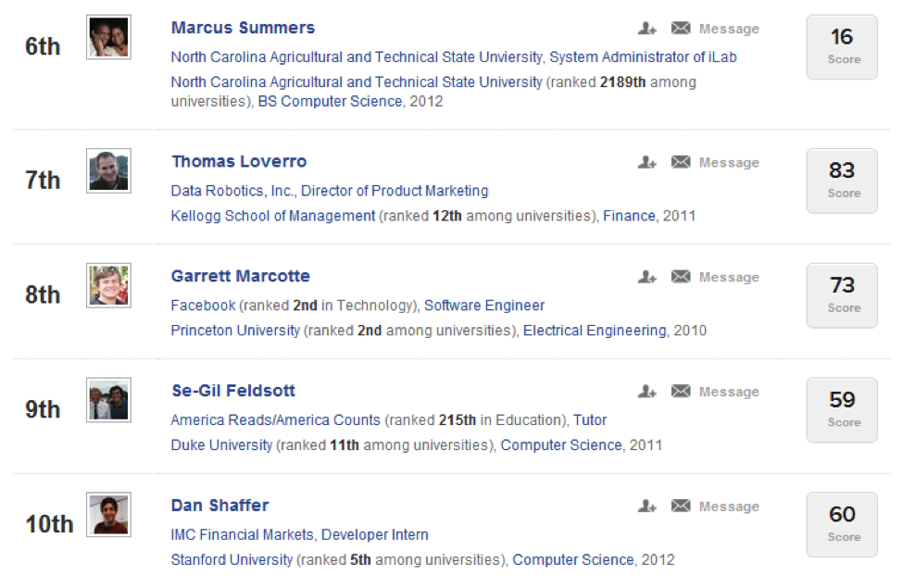Click envelope icon in Garrett Marcotte row
This screenshot has width=903, height=588.
tap(681, 277)
